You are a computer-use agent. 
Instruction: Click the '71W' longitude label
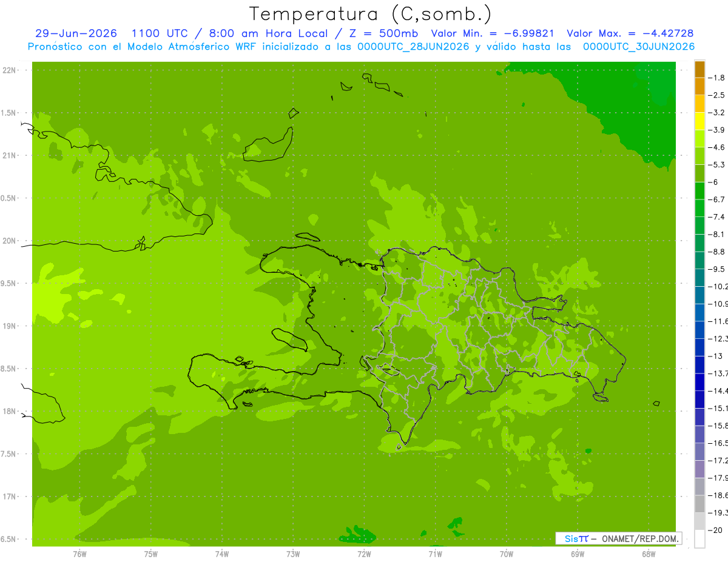pos(435,554)
